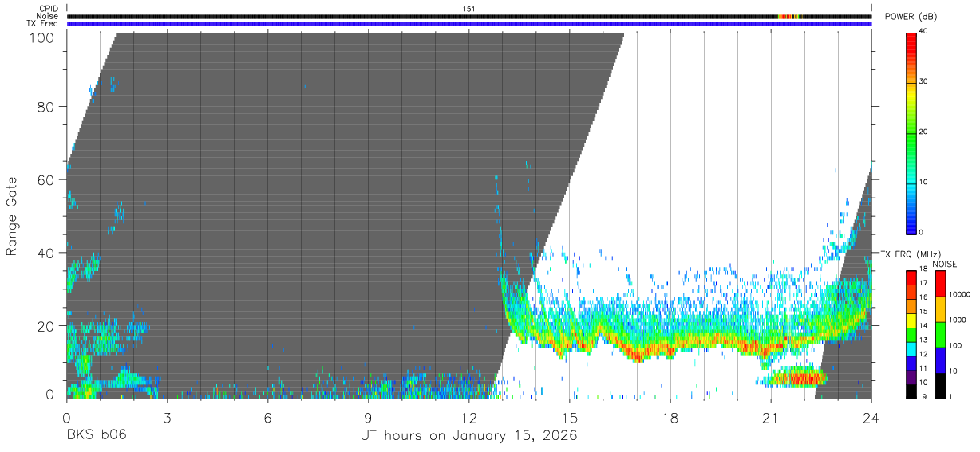Screen dimensions: 980x452
Task: Click the noise scale value '10000'
Action: tap(959, 294)
